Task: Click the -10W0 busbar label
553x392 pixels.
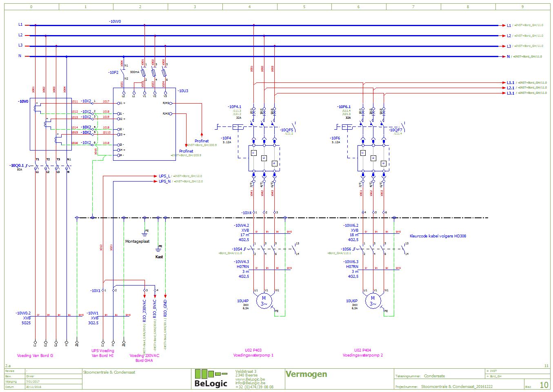Action: 115,22
